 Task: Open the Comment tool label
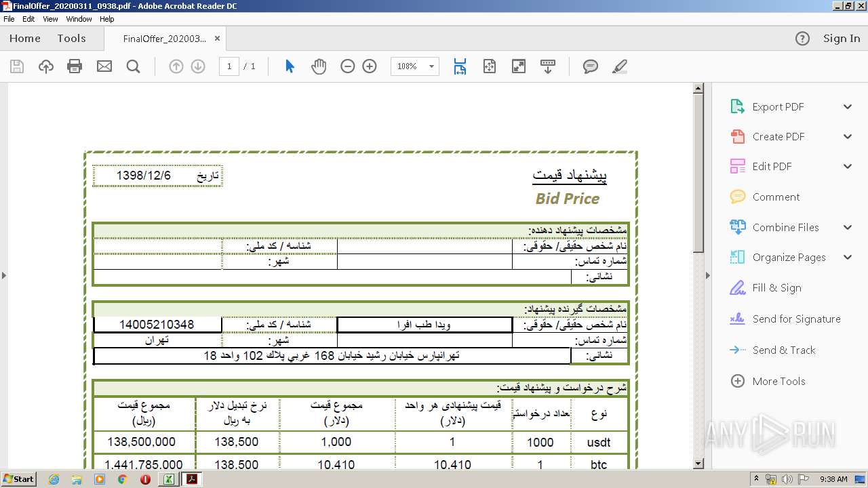pyautogui.click(x=776, y=197)
